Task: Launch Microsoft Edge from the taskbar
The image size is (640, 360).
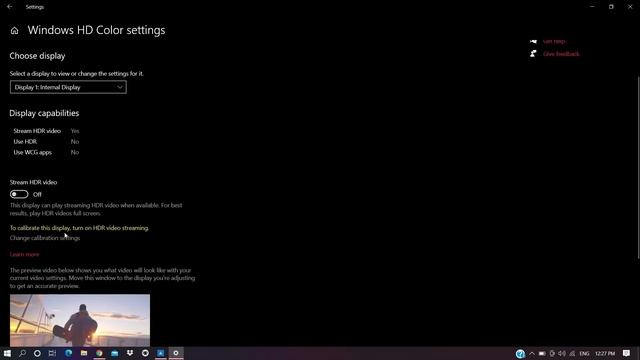Action: coord(68,353)
